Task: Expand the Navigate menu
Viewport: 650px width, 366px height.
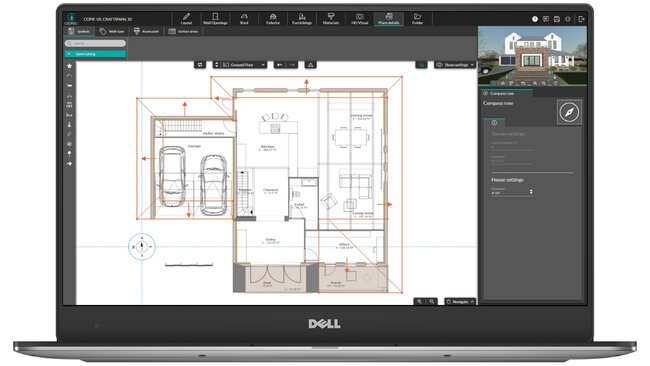Action: tap(460, 302)
